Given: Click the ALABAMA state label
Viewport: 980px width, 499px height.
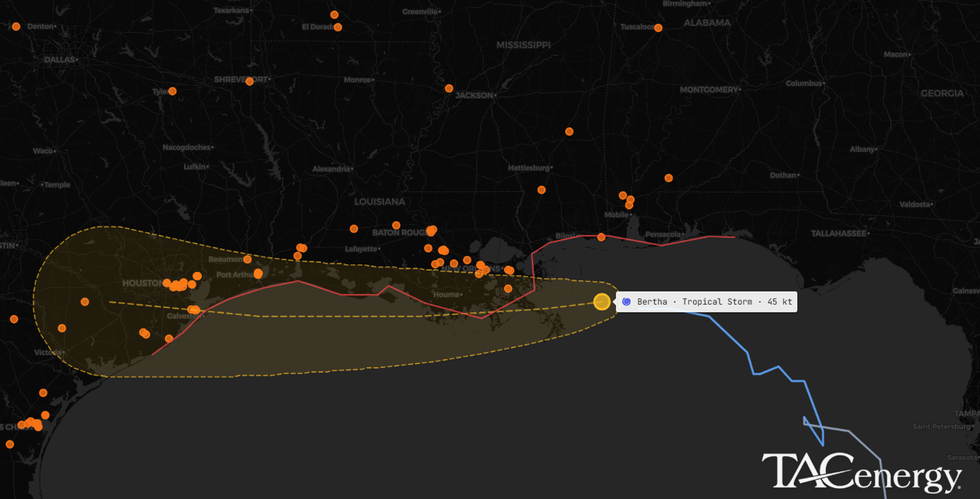Looking at the screenshot, I should click(x=707, y=23).
